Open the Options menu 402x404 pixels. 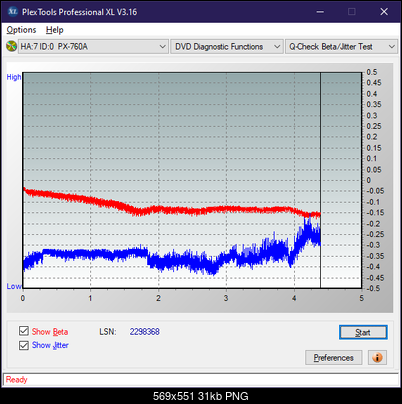(x=21, y=30)
